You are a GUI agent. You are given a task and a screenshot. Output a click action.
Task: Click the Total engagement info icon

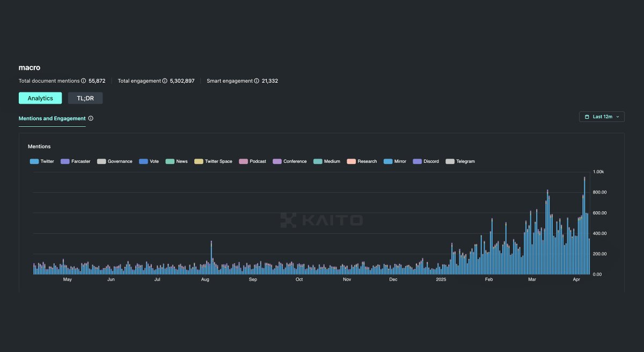[x=165, y=81]
